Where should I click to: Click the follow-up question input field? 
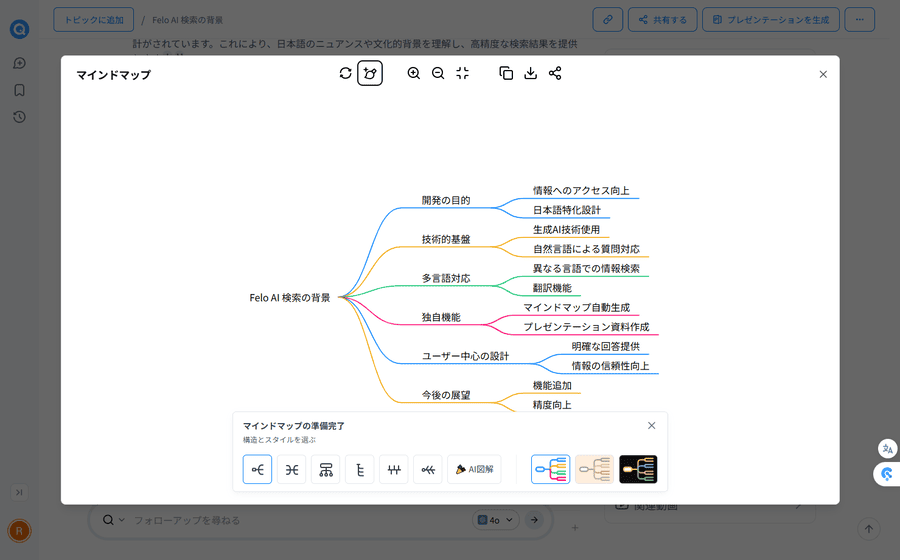pyautogui.click(x=298, y=520)
